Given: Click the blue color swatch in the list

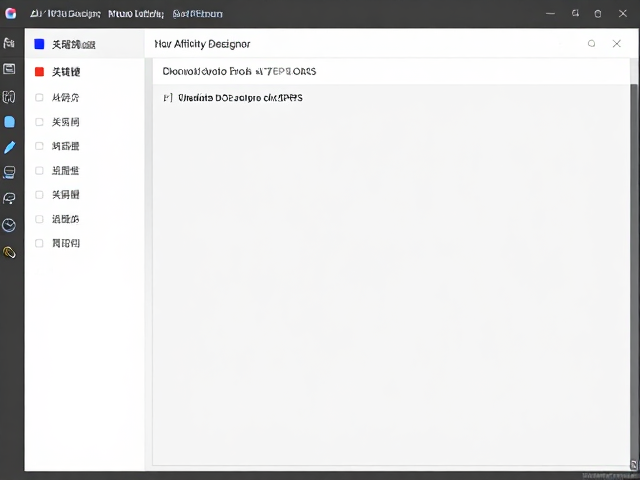Looking at the screenshot, I should point(39,44).
